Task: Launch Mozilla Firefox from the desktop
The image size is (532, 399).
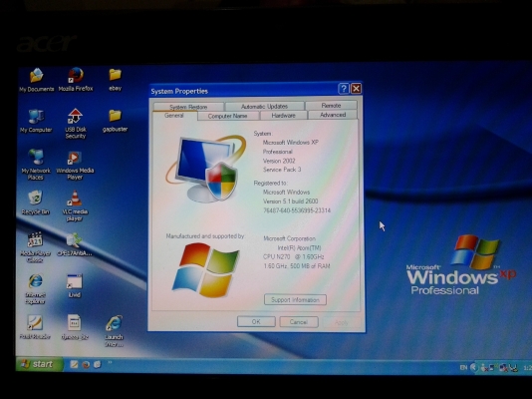Action: tap(76, 80)
